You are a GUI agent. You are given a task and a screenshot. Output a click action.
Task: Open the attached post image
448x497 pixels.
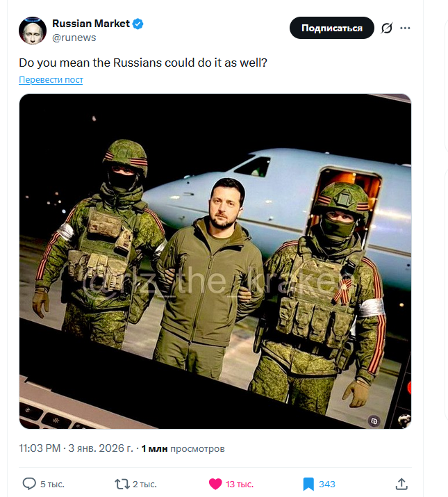pyautogui.click(x=215, y=261)
